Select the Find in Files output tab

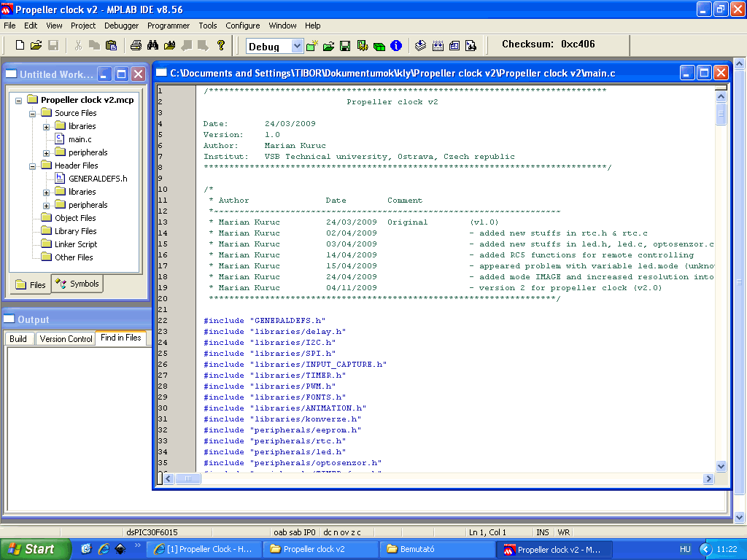point(120,338)
